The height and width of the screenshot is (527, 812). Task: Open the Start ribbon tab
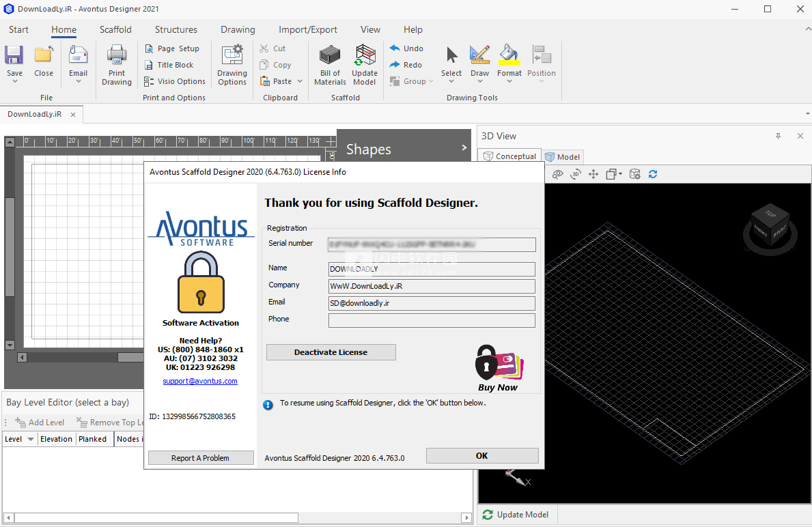[x=18, y=29]
